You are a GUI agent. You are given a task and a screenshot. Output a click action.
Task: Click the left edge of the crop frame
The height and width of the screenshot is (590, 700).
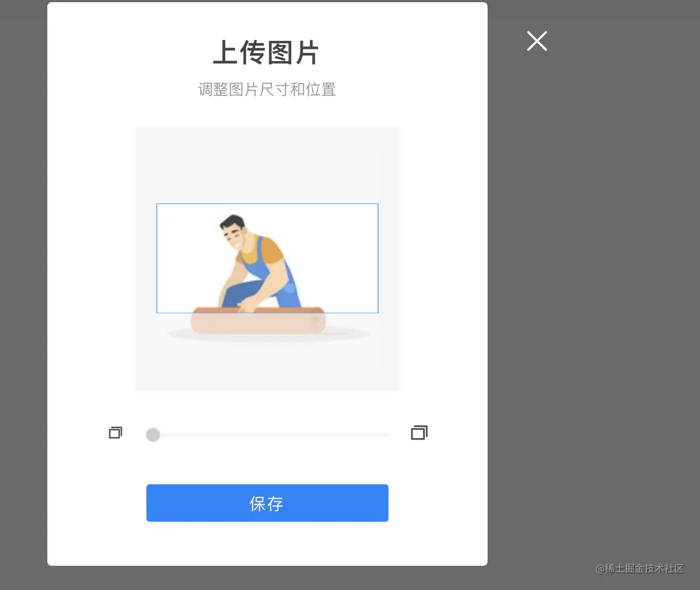pos(157,258)
